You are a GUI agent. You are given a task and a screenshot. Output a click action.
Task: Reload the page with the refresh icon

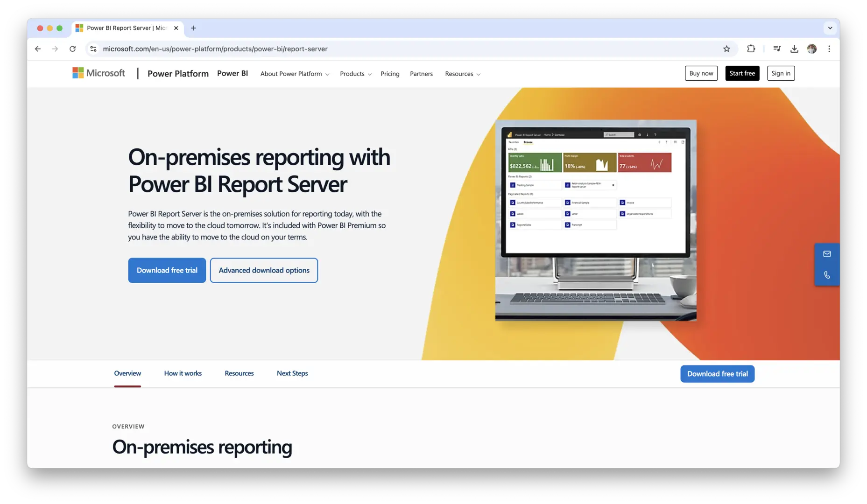(x=72, y=49)
